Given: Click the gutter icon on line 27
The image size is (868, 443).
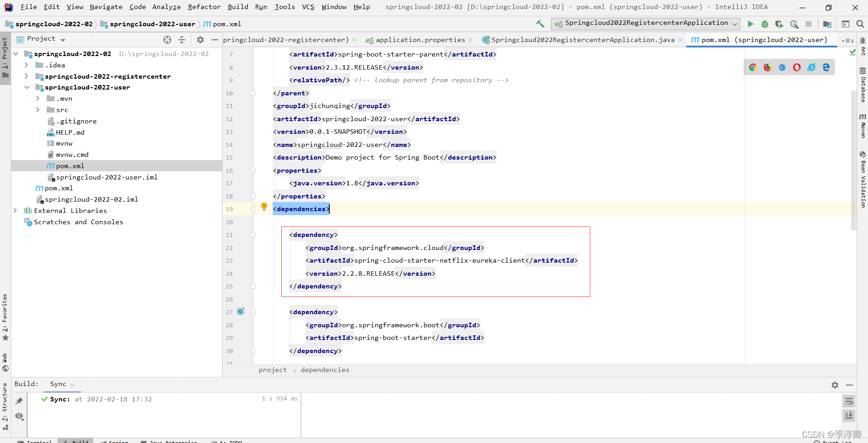Looking at the screenshot, I should click(x=241, y=311).
